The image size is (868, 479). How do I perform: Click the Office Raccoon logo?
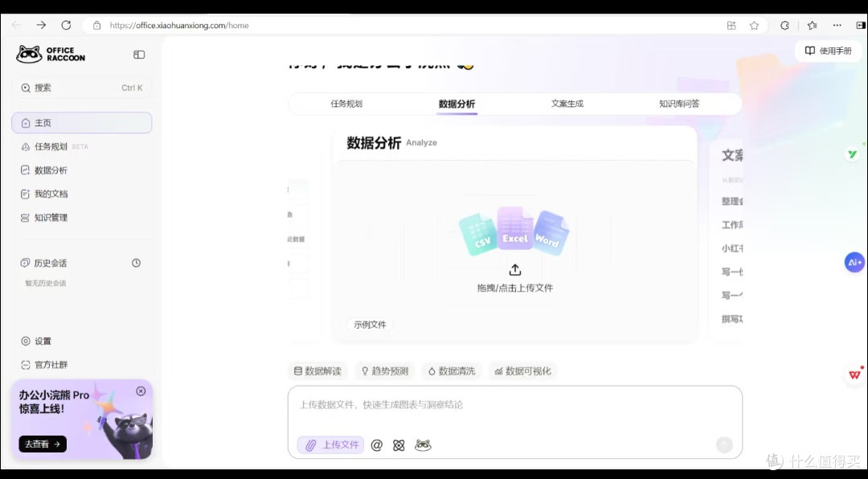click(x=51, y=54)
